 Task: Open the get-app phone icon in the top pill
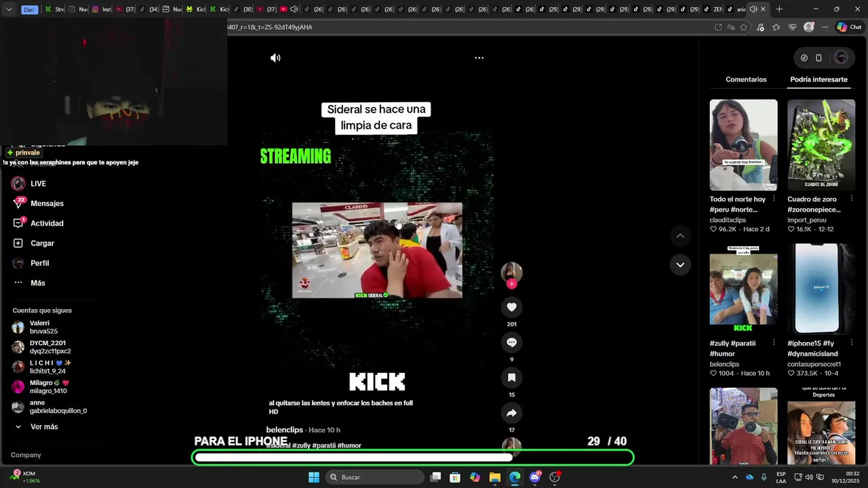pyautogui.click(x=818, y=58)
